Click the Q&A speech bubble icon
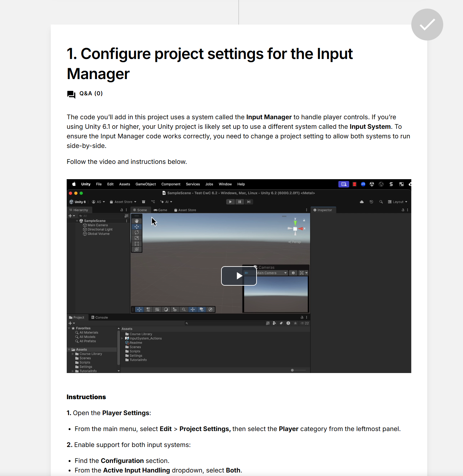 (x=71, y=94)
